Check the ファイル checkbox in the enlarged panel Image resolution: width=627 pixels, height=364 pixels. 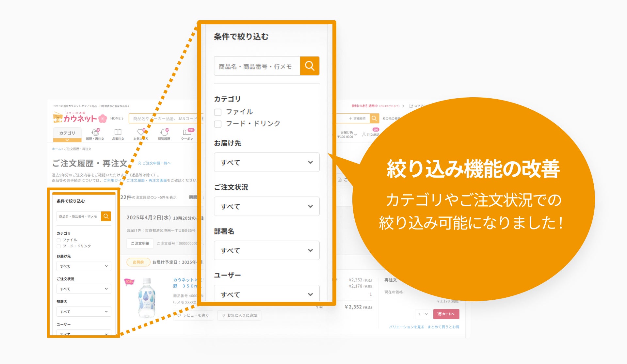[218, 112]
